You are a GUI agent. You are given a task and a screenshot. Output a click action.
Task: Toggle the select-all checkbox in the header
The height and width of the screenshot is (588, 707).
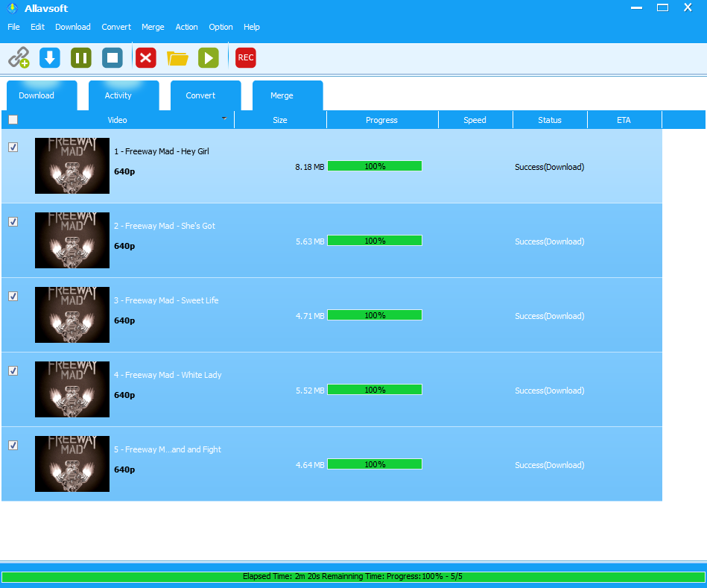(x=13, y=119)
